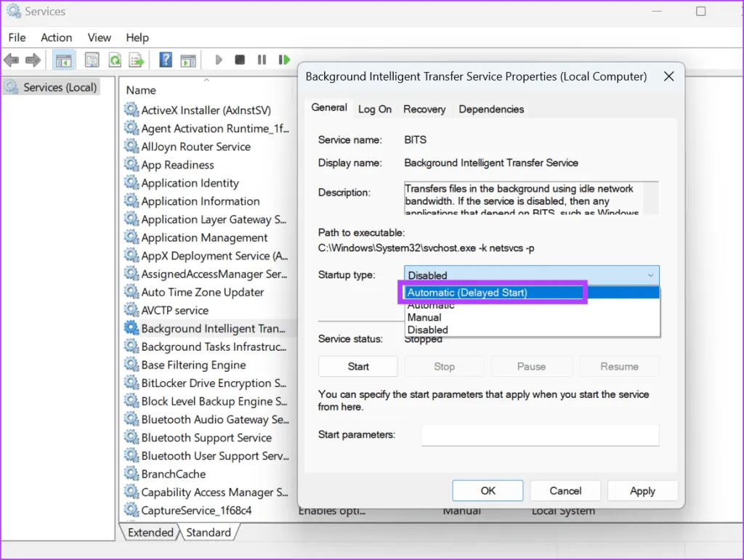
Task: Click the Start parameters text field
Action: pyautogui.click(x=540, y=435)
